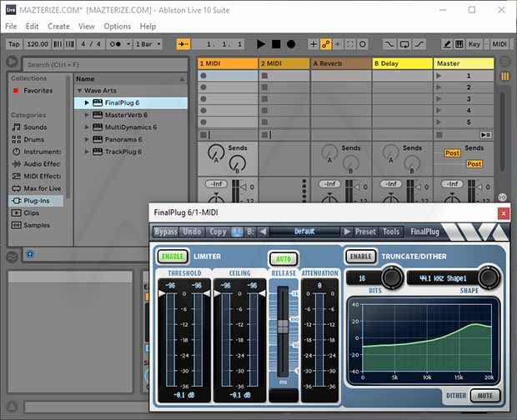The image size is (517, 420).
Task: Arm the Arrangement Record button
Action: pyautogui.click(x=291, y=44)
